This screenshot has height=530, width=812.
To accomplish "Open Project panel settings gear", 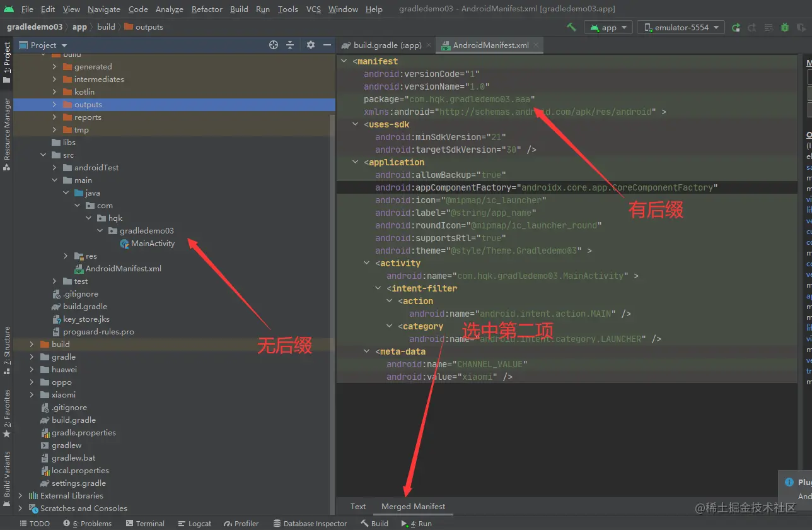I will coord(310,45).
